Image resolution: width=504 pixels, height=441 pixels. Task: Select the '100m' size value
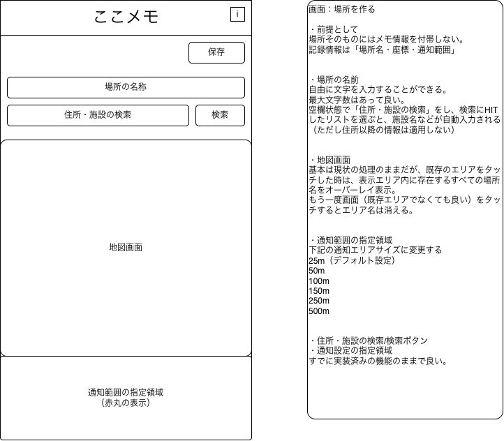(x=319, y=281)
